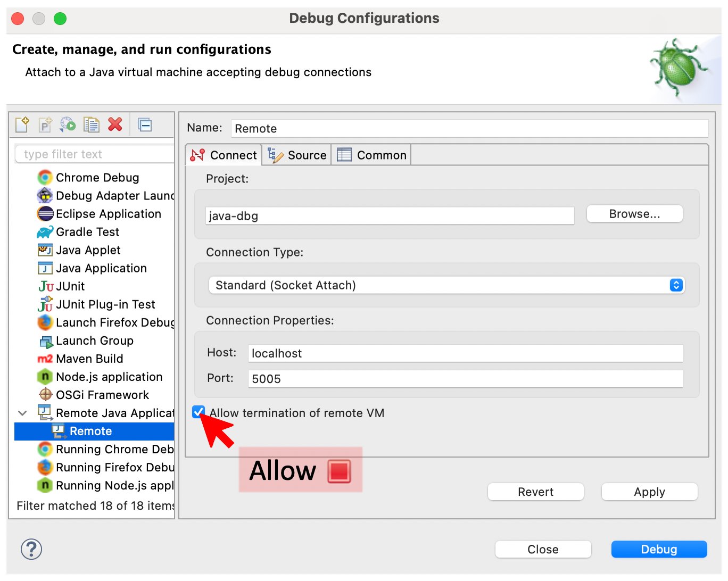Click the New prototype configuration icon
This screenshot has height=581, width=728.
coord(45,124)
